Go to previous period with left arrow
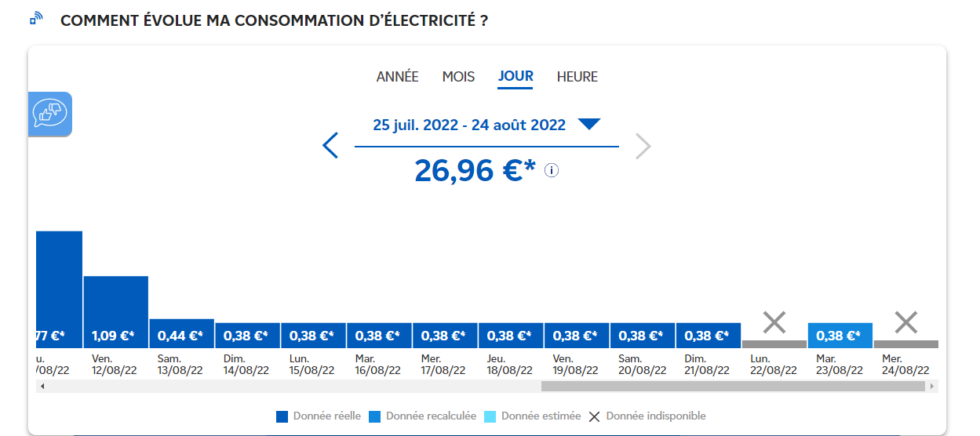 pos(330,146)
